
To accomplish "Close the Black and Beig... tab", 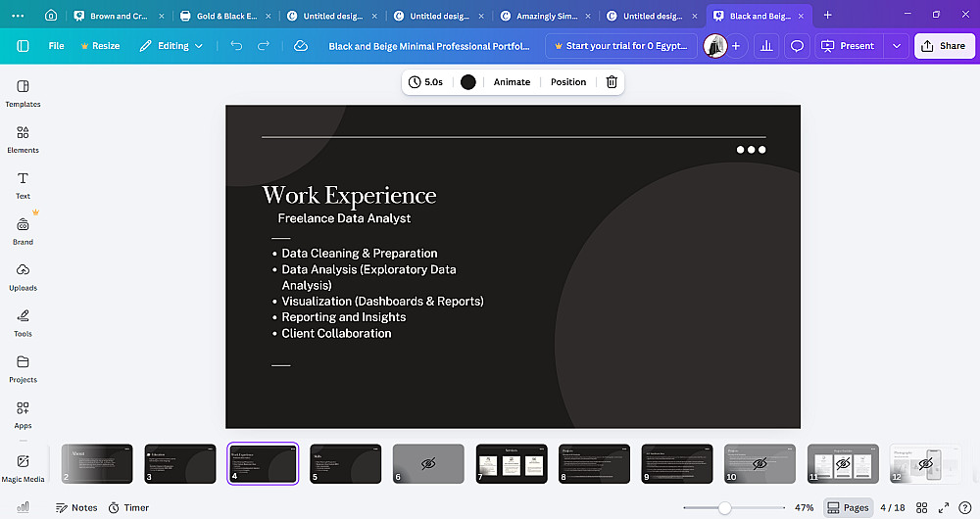I will pos(801,17).
